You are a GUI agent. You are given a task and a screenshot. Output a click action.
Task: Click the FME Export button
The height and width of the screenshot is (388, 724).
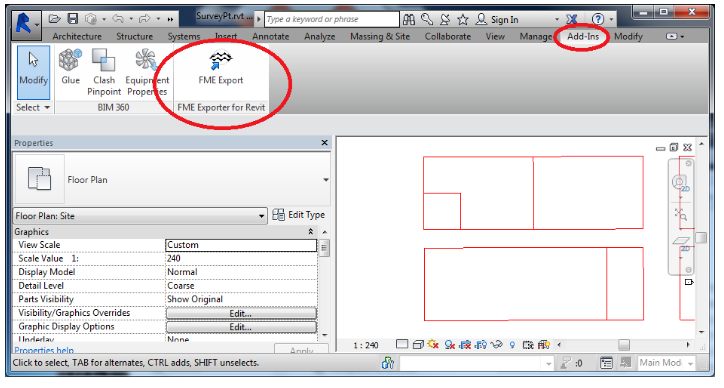point(221,67)
